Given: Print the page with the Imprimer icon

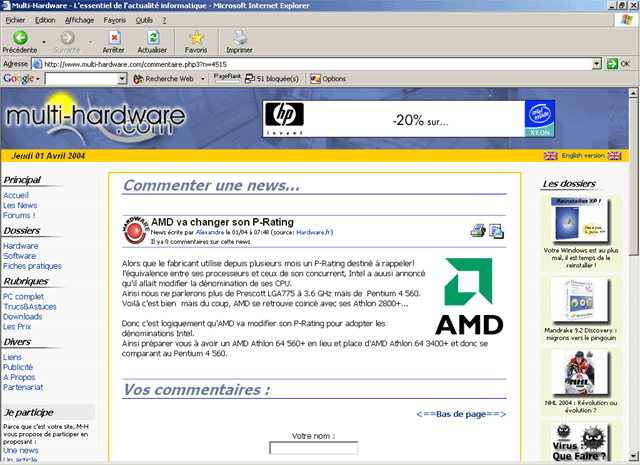Looking at the screenshot, I should [x=240, y=38].
